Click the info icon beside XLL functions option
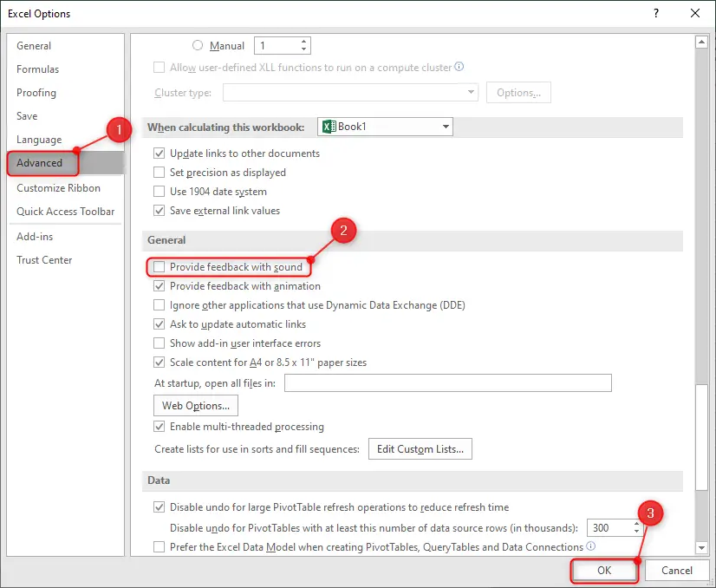The height and width of the screenshot is (588, 716). click(459, 68)
